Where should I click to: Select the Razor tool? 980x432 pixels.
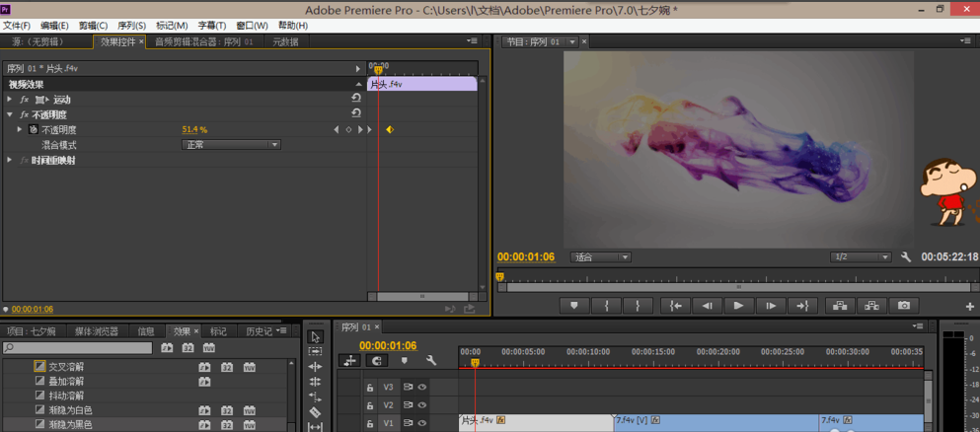tap(315, 412)
